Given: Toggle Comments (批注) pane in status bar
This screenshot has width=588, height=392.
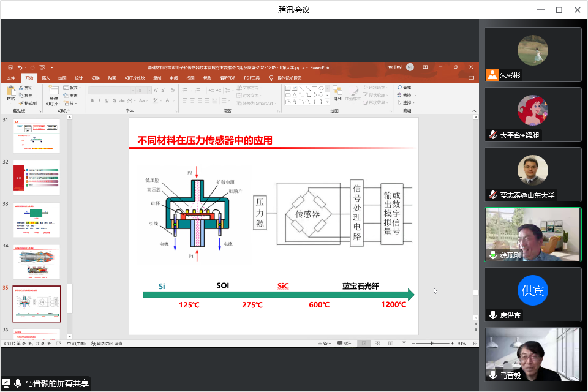Looking at the screenshot, I should [344, 344].
